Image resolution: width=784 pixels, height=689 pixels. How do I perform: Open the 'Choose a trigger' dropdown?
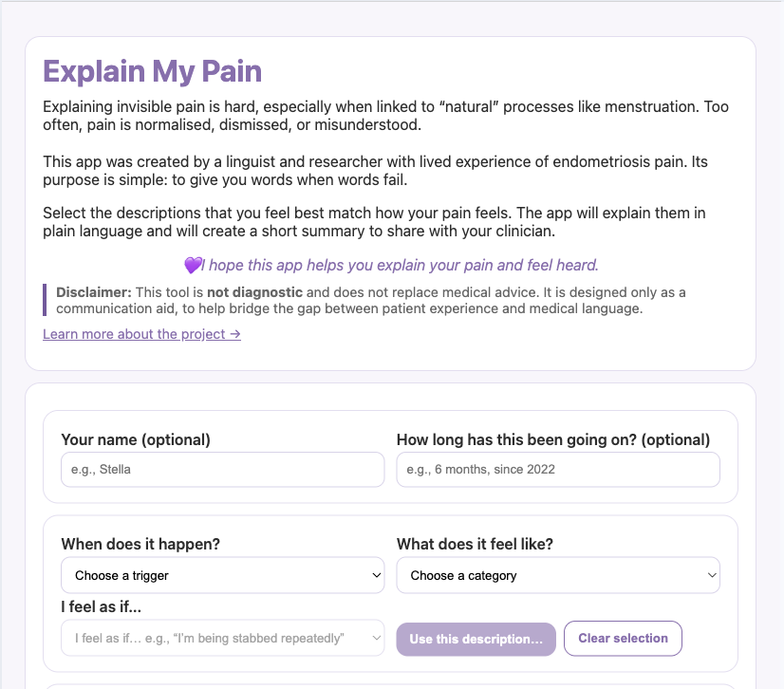pyautogui.click(x=222, y=575)
